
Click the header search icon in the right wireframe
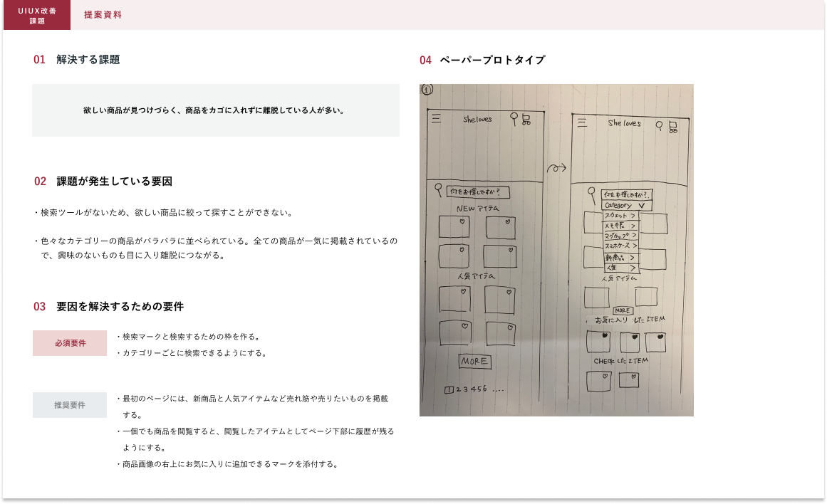pos(660,126)
